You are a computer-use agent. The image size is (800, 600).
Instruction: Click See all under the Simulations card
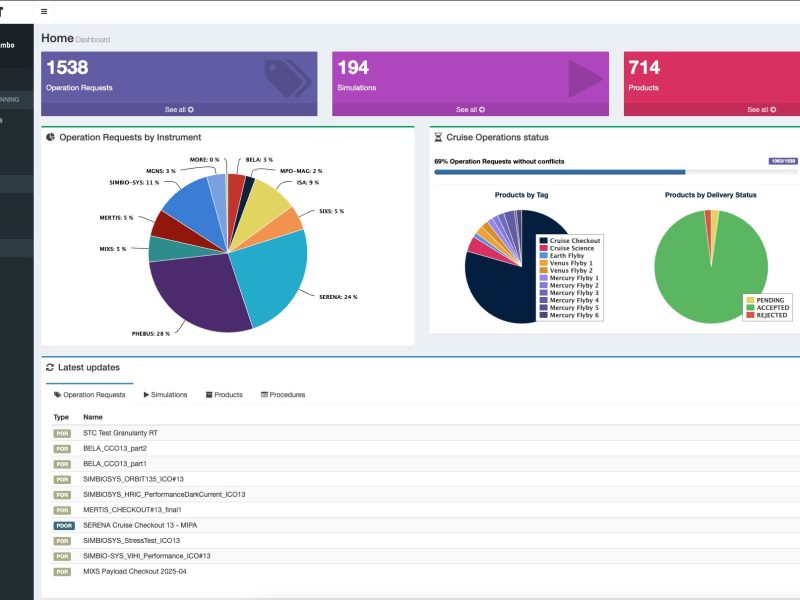[x=470, y=109]
